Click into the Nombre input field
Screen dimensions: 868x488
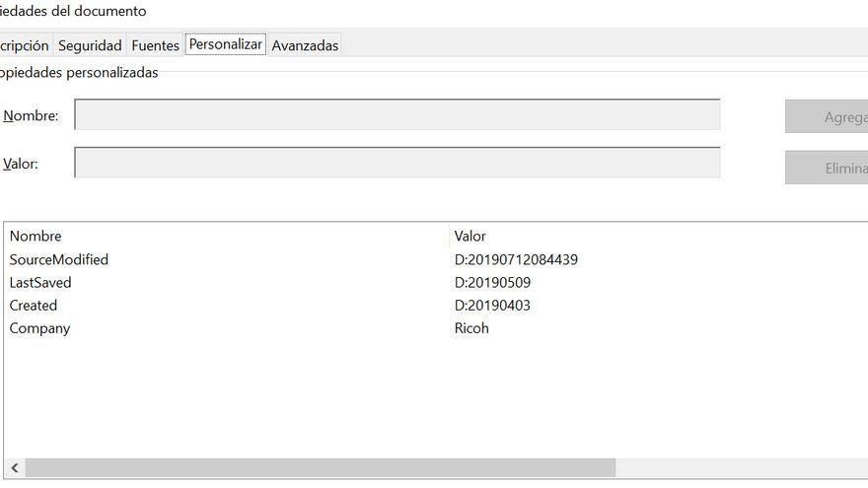point(397,114)
